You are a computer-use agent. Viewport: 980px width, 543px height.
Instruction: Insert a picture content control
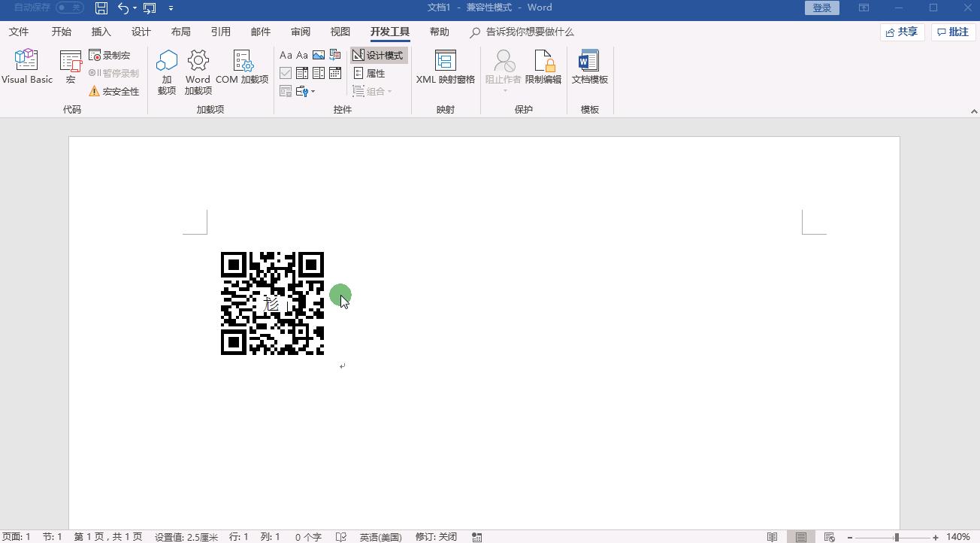tap(319, 55)
